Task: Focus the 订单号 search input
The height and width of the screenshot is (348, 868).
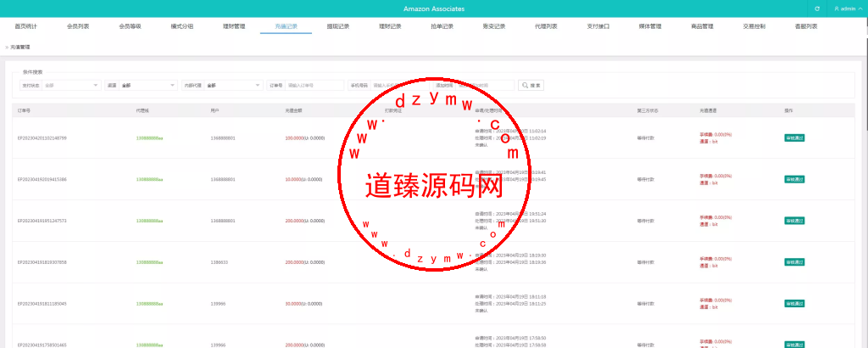Action: pyautogui.click(x=314, y=86)
